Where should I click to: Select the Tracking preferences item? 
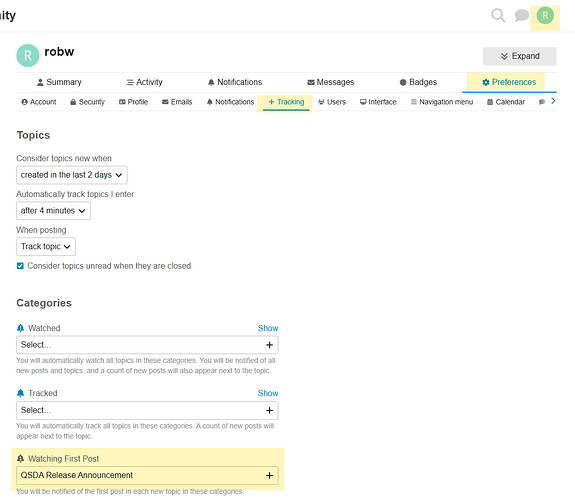[x=286, y=102]
